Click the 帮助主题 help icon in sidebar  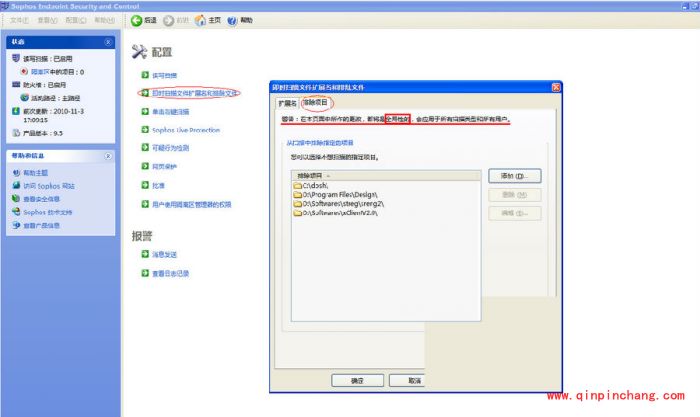[x=15, y=173]
